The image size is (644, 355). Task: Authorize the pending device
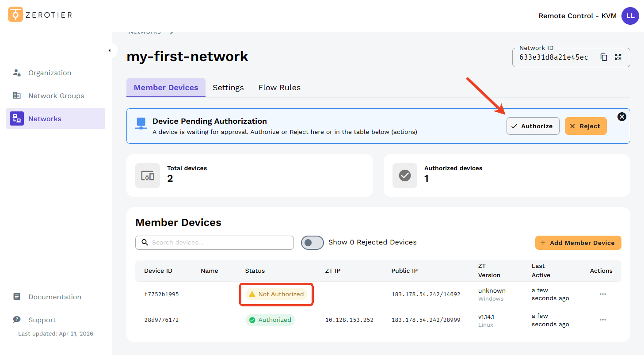tap(533, 126)
